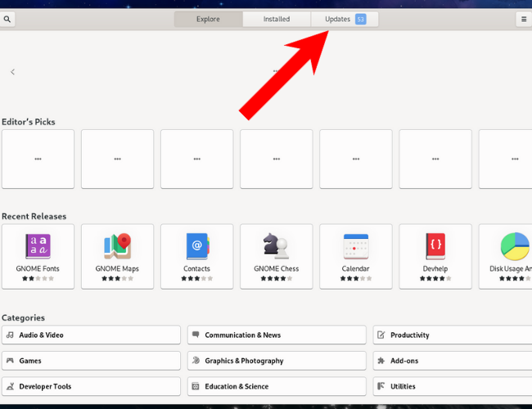532x409 pixels.
Task: Open the Education & Science category
Action: click(x=277, y=386)
